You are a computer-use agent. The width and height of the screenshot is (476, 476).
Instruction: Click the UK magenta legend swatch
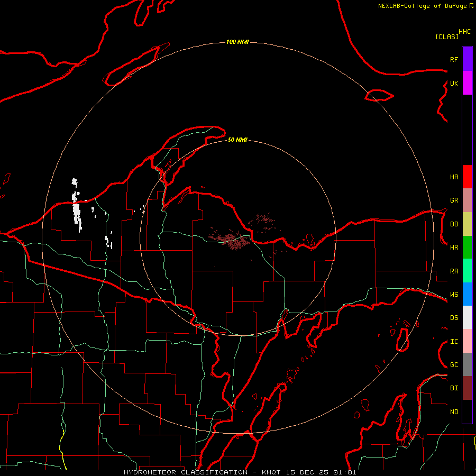click(x=467, y=83)
